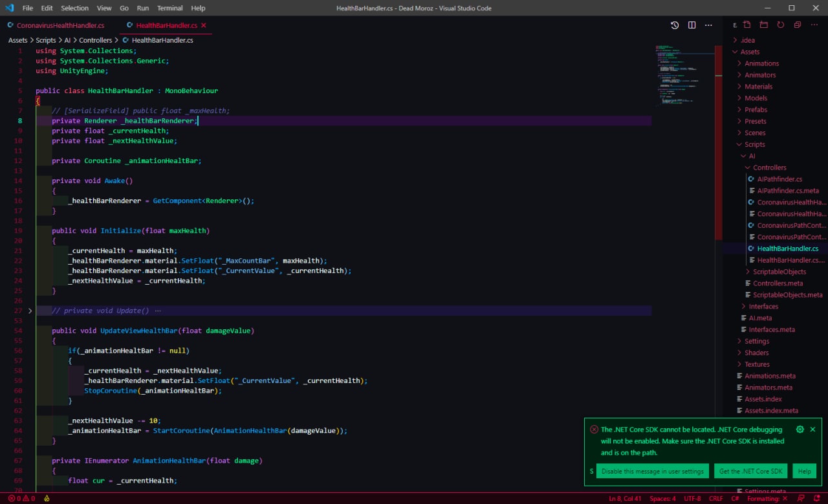The image size is (828, 504).
Task: Collapse all folders in Explorer
Action: (x=798, y=25)
